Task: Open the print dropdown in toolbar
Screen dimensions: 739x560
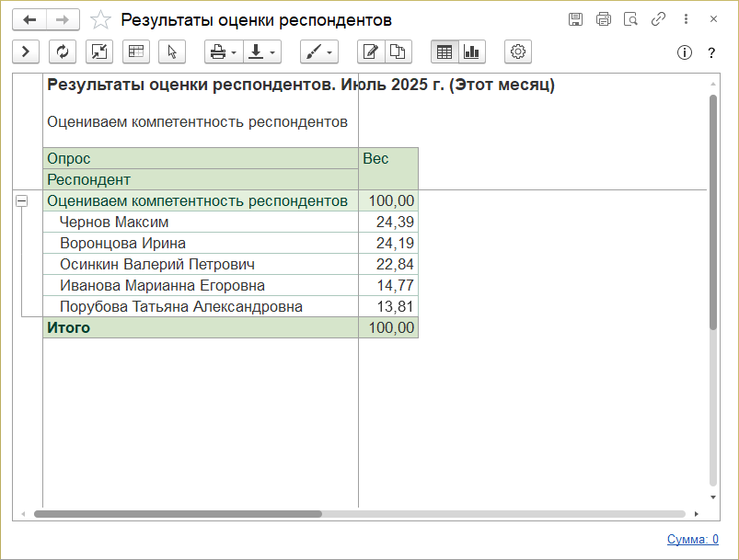Action: pos(223,52)
